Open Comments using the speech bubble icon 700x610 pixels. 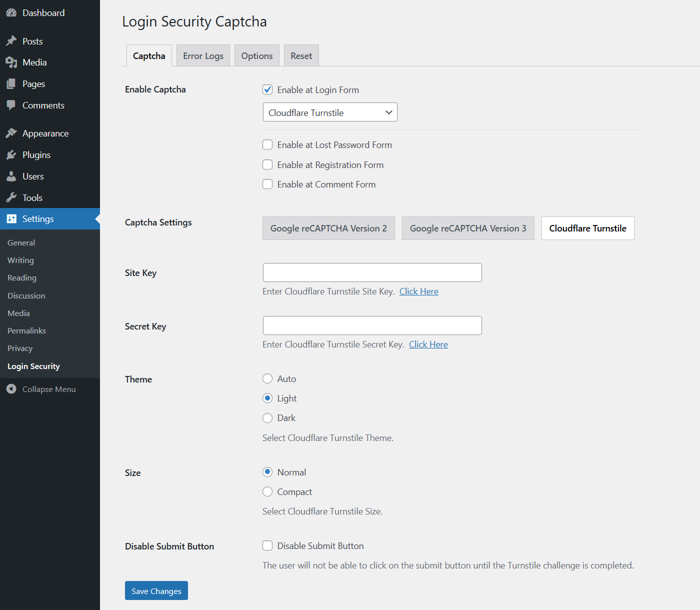click(11, 105)
